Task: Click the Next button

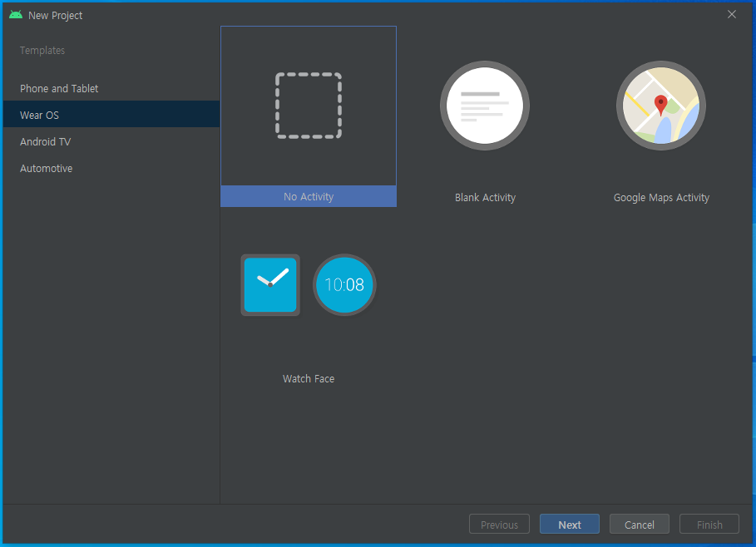Action: pos(570,525)
